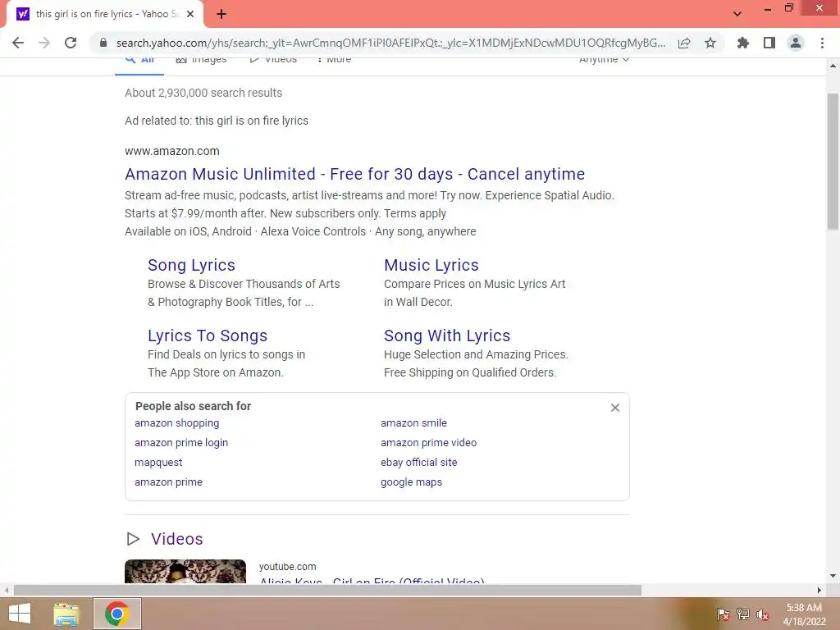
Task: Open the Chrome profile avatar
Action: [x=796, y=43]
